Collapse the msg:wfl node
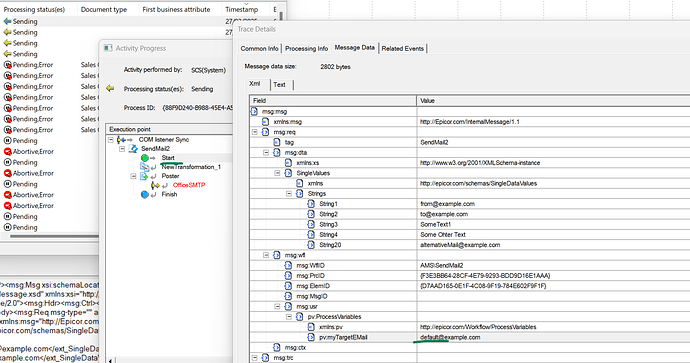 (266, 255)
